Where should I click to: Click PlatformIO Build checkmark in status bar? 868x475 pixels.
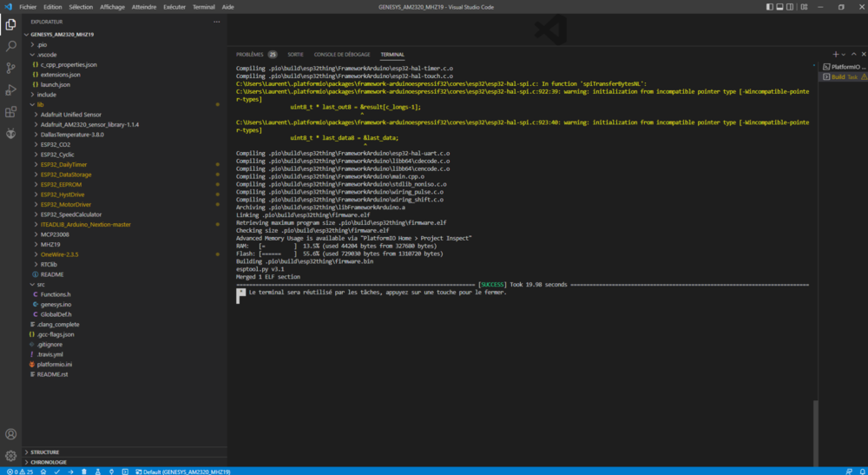click(x=57, y=472)
